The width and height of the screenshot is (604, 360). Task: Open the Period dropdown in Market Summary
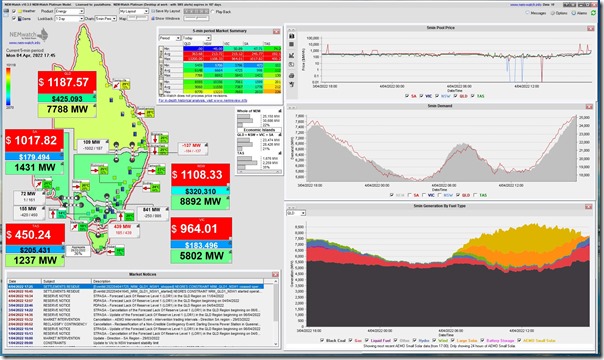(x=170, y=38)
